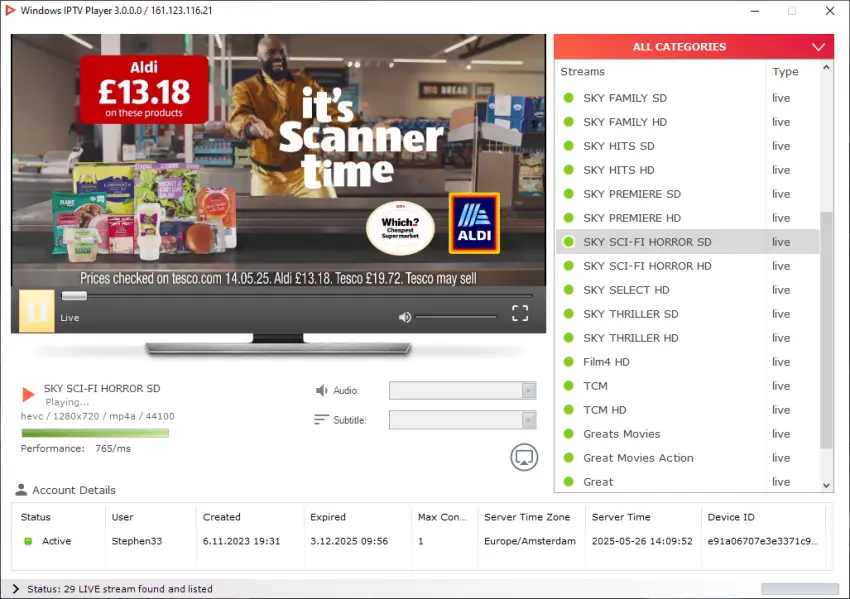This screenshot has width=850, height=599.
Task: Select the SKY PREMIERE HD stream
Action: tap(687, 218)
